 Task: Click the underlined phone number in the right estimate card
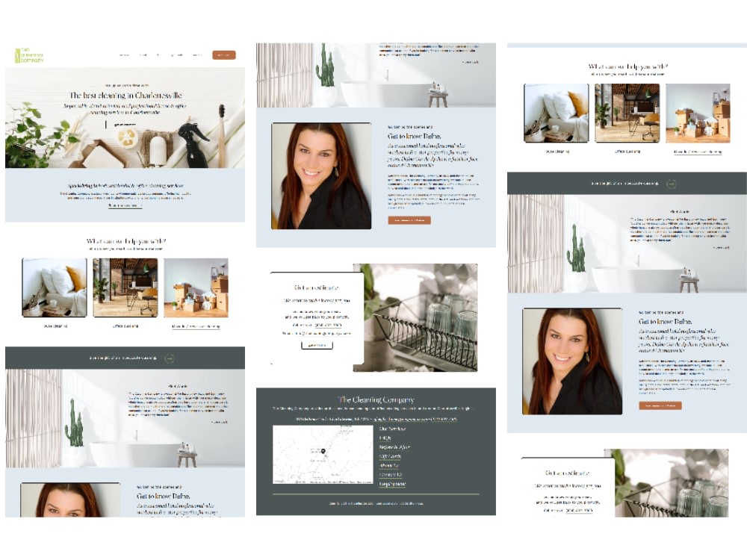point(580,510)
